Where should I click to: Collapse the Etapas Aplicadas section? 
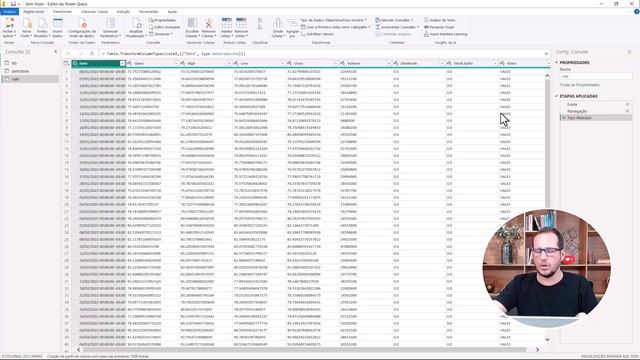557,96
